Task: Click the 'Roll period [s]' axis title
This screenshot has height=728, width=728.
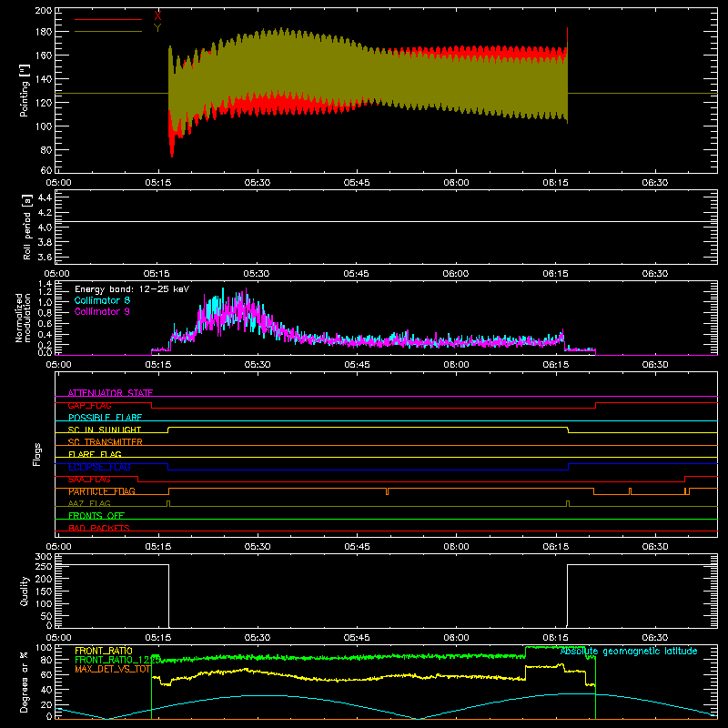Action: tap(27, 227)
